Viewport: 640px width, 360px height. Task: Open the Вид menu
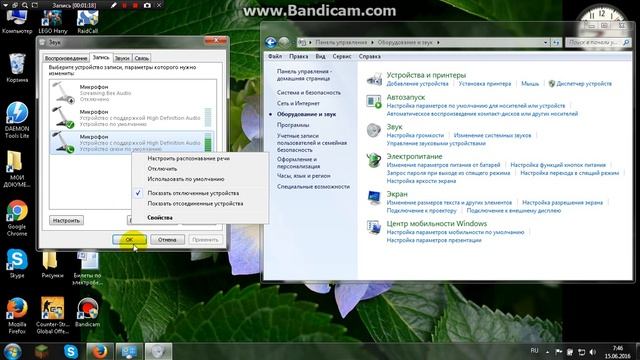pyautogui.click(x=320, y=56)
